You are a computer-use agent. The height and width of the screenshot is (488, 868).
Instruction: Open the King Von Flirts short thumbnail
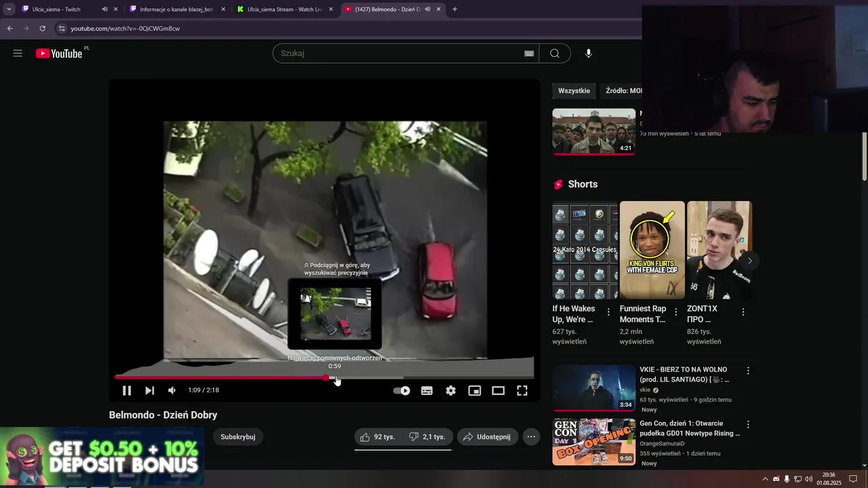[652, 250]
